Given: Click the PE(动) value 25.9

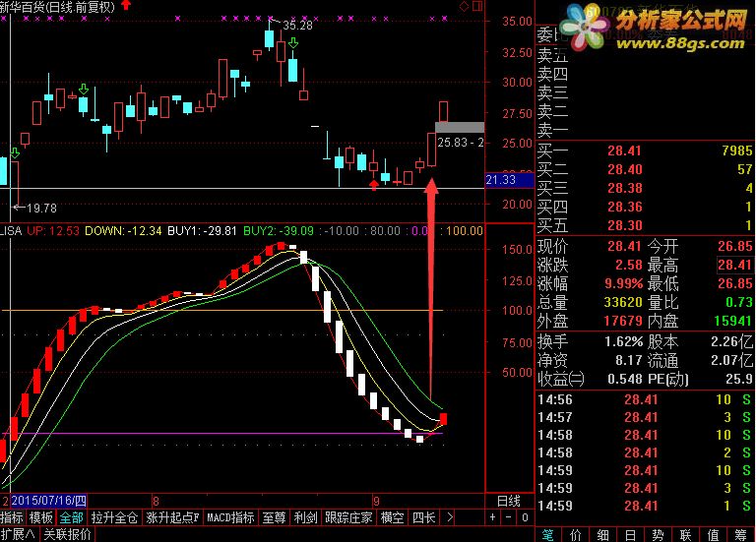Looking at the screenshot, I should pos(738,379).
